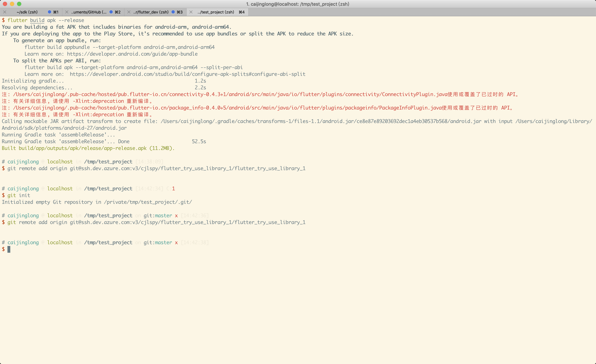Image resolution: width=596 pixels, height=364 pixels.
Task: Click the activity indicator on the flutter_dev tab
Action: pos(173,12)
